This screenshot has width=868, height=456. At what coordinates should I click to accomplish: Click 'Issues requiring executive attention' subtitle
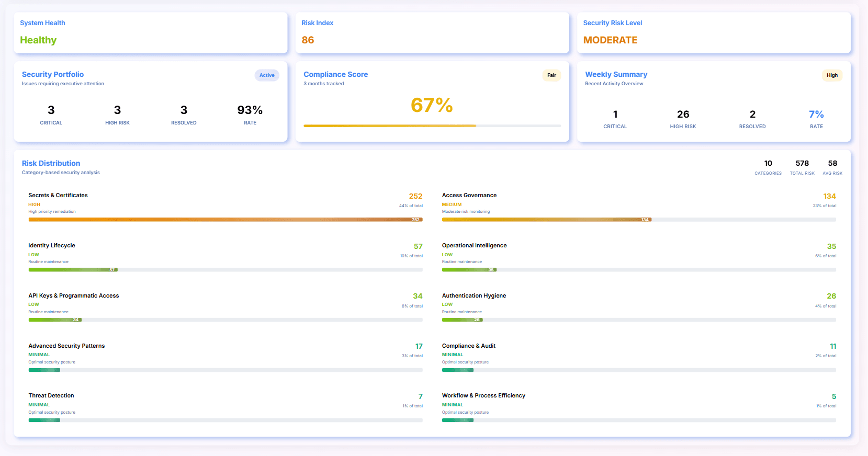point(63,84)
